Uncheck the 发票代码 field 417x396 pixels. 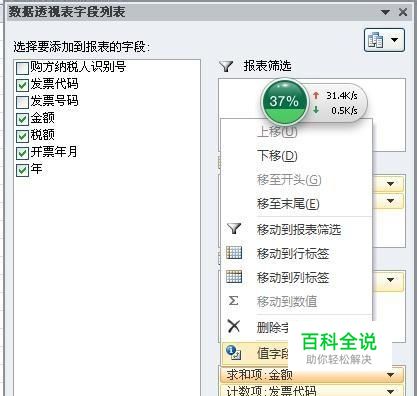pyautogui.click(x=22, y=85)
